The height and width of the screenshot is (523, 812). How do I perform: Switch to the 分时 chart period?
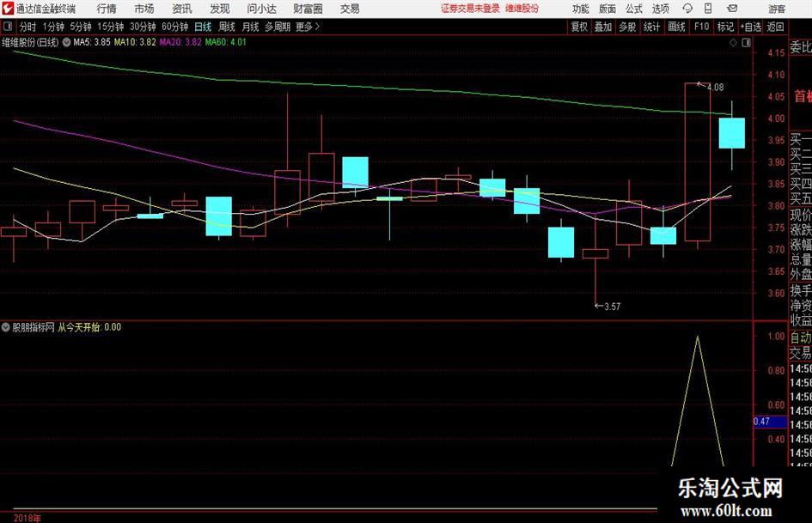28,27
